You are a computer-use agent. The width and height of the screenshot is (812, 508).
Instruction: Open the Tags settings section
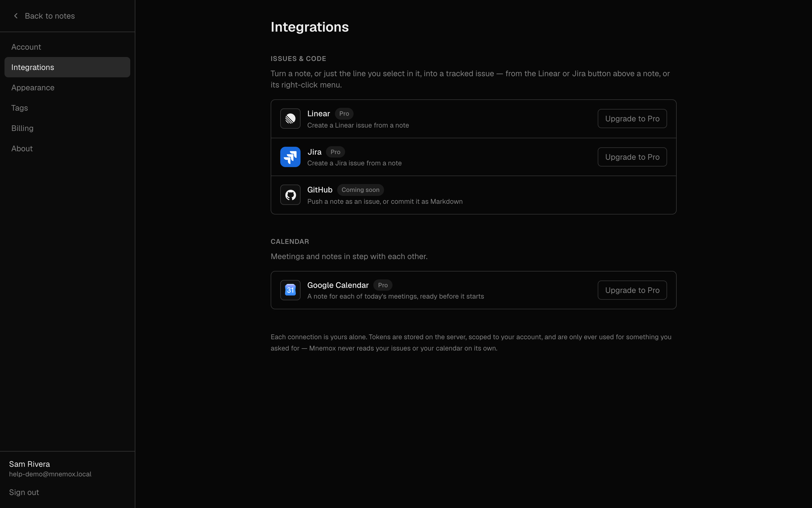67,108
